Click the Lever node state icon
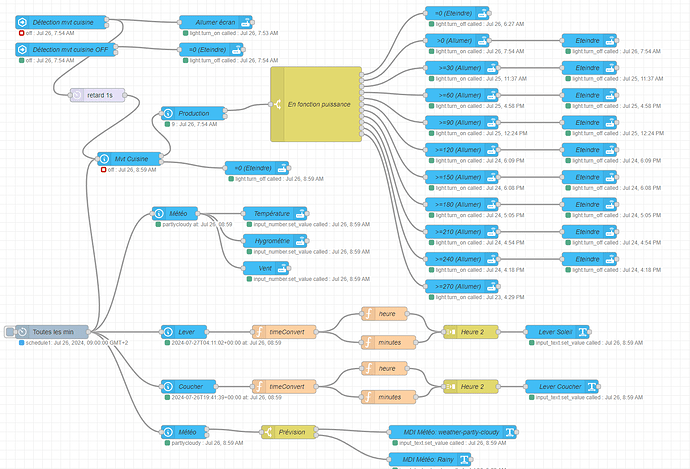Image resolution: width=690 pixels, height=469 pixels. pyautogui.click(x=168, y=332)
